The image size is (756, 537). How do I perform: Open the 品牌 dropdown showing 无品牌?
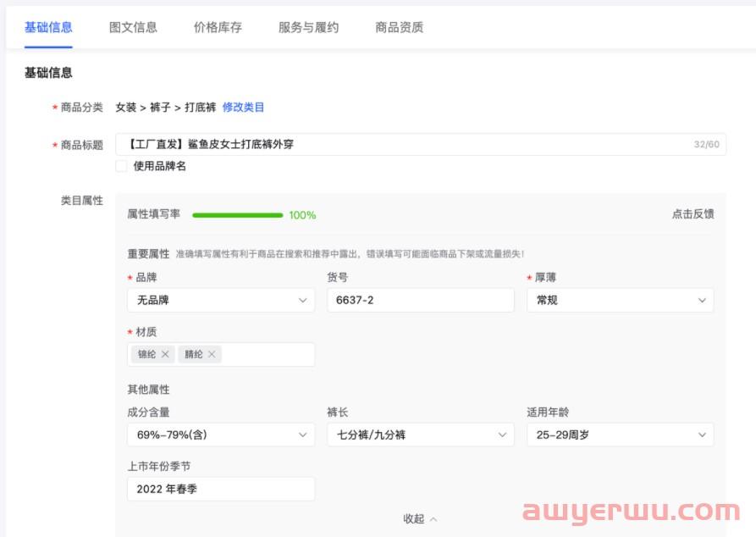[220, 300]
